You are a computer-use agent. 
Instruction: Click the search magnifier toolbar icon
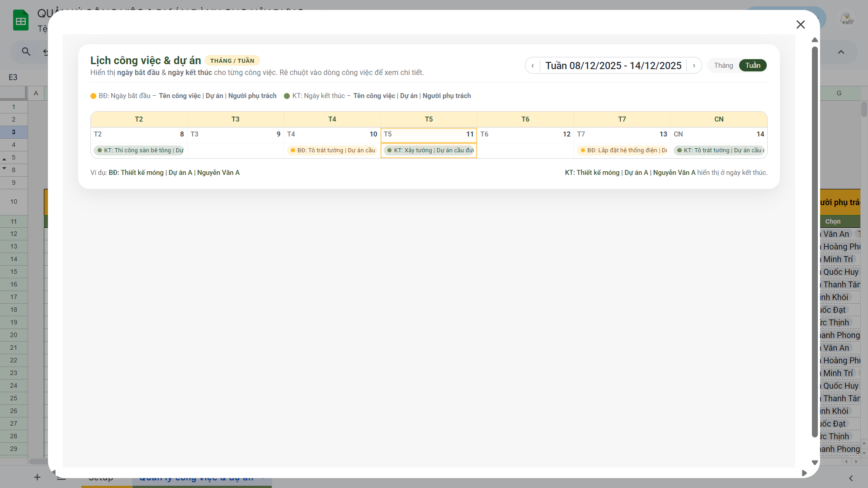click(x=26, y=52)
